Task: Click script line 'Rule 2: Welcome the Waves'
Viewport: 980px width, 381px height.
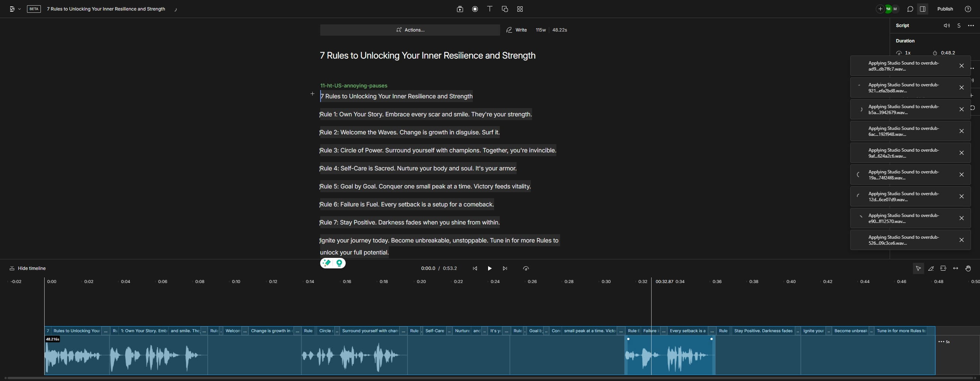Action: coord(410,132)
